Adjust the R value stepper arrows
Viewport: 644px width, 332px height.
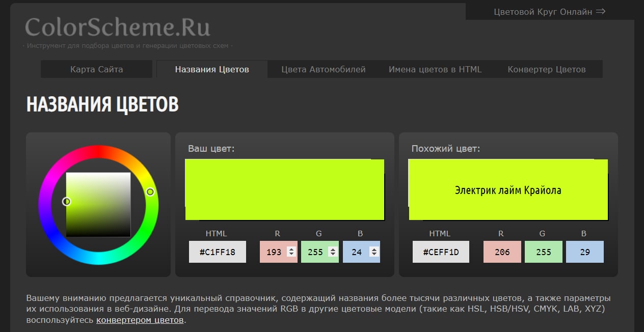click(291, 252)
